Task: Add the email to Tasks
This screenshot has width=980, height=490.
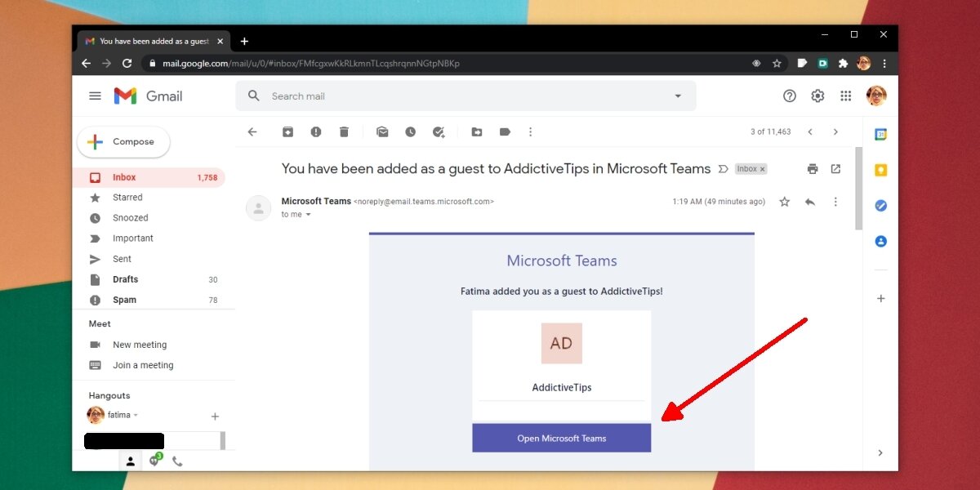Action: 439,131
